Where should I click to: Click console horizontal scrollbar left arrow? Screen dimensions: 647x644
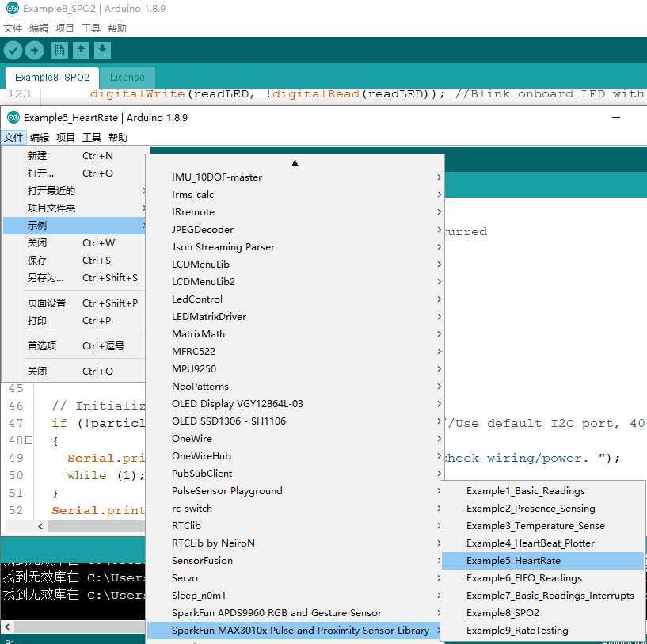(x=7, y=627)
